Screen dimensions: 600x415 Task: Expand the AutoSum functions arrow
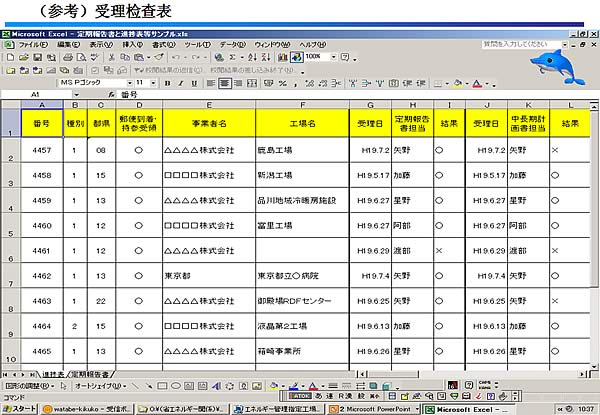[x=242, y=57]
